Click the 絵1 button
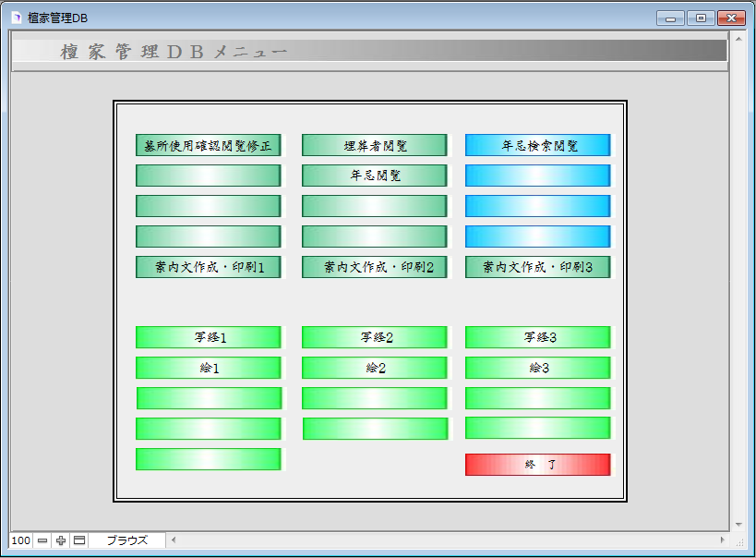 tap(209, 368)
